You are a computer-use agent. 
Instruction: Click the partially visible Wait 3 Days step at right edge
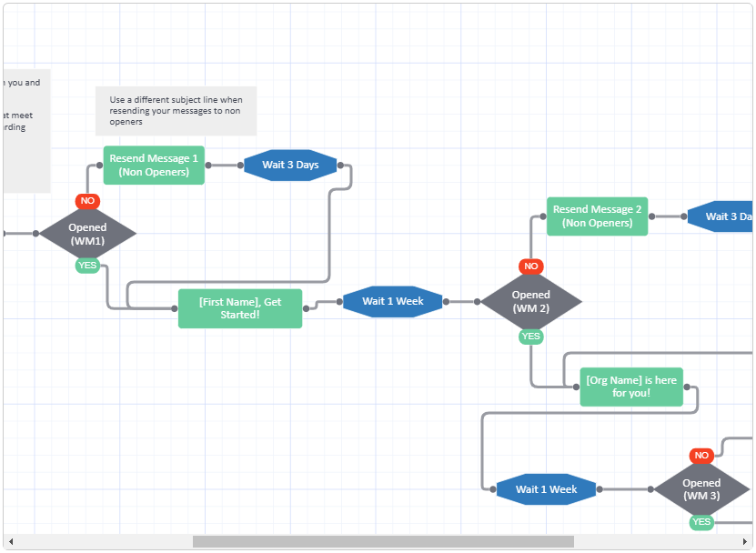coord(721,216)
